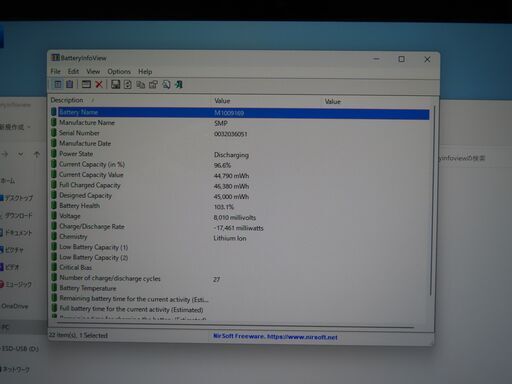The image size is (512, 384).
Task: Click the battery icon of Full battery time row
Action: click(x=54, y=308)
